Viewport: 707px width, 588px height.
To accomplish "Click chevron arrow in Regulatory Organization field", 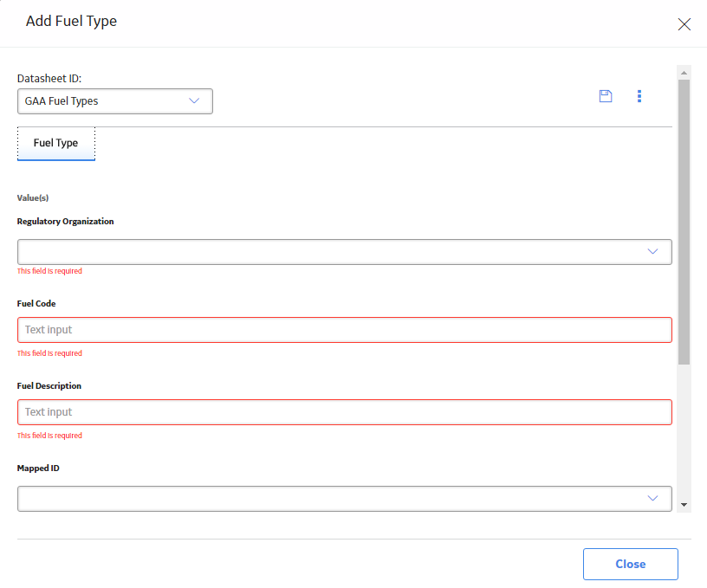I will (x=652, y=251).
